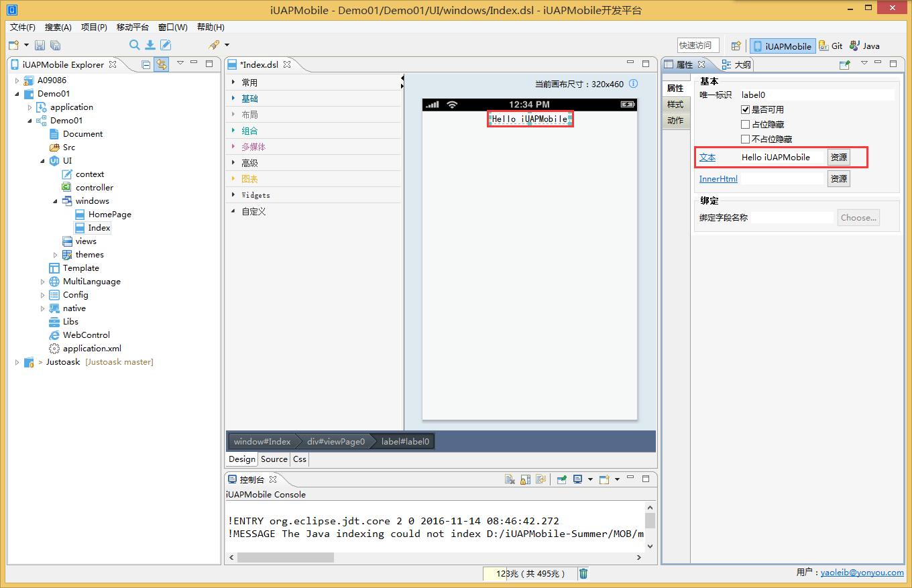This screenshot has height=588, width=912.
Task: Close the 控制台 console tab
Action: (273, 479)
